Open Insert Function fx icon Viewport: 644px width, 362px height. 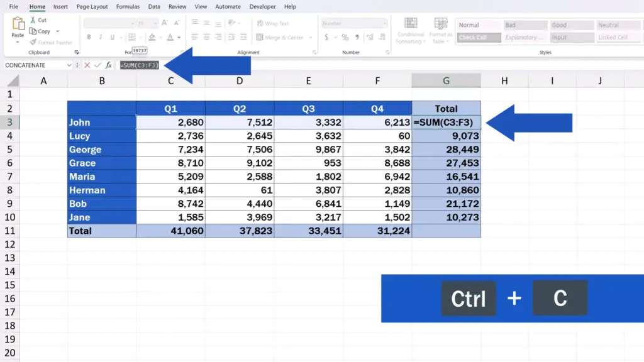click(108, 65)
